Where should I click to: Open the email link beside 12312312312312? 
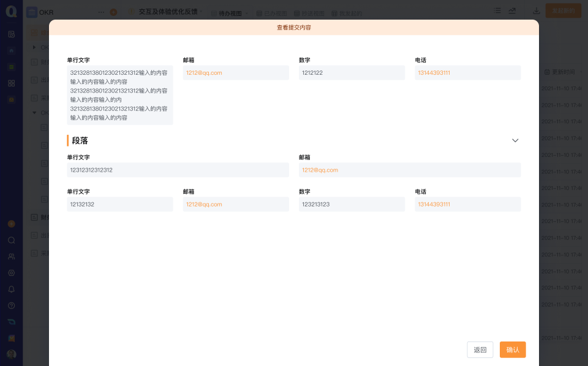pos(320,170)
